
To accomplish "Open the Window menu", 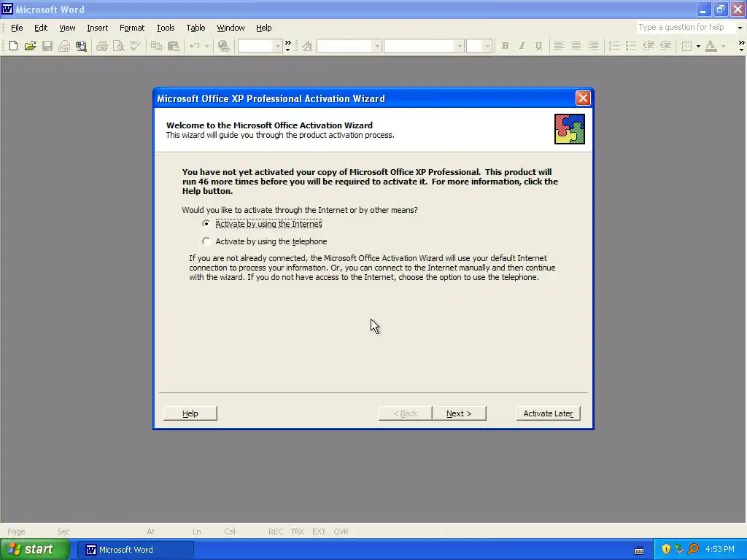I will tap(231, 28).
